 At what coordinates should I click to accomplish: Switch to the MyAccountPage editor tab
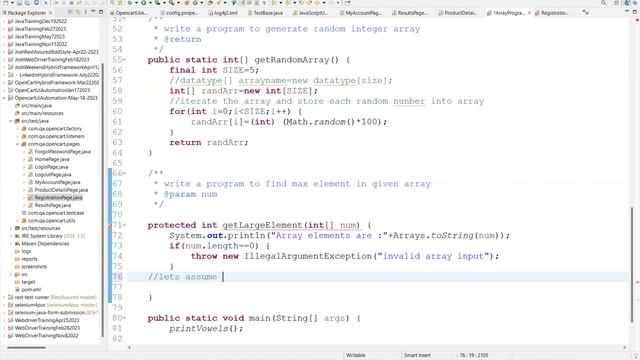click(361, 13)
